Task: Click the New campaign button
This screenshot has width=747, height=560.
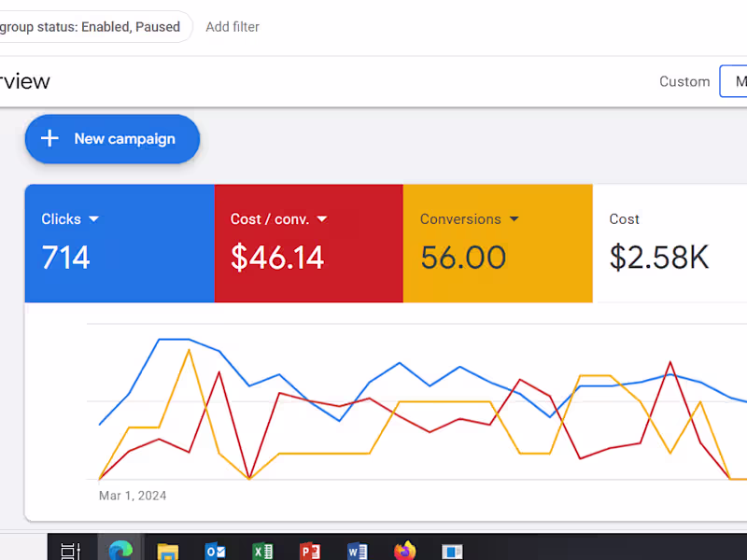Action: tap(112, 139)
